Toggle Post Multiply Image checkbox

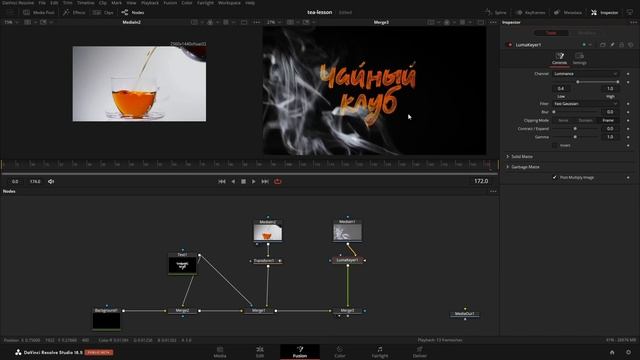(554, 178)
